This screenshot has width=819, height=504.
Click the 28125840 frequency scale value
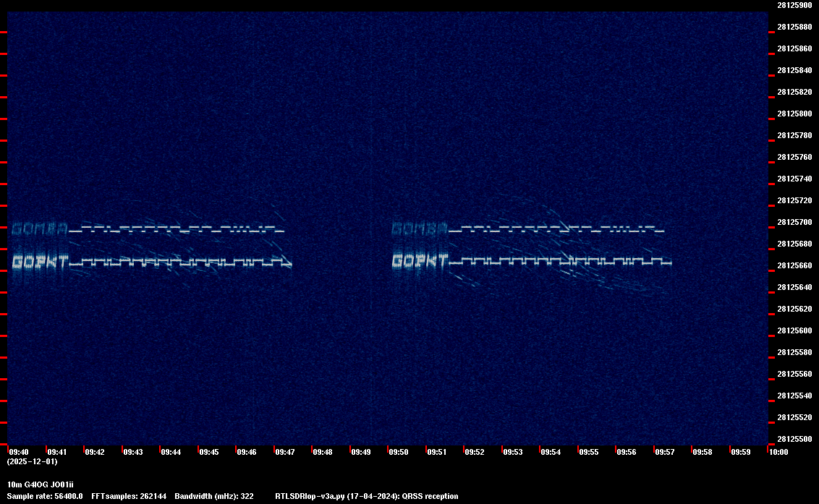point(795,71)
